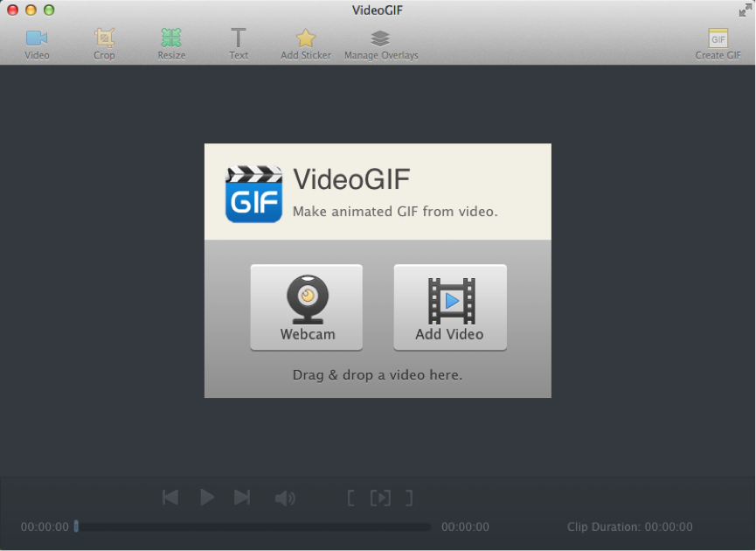Open the Add Sticker tool
Viewport: 756px width, 551px height.
(x=305, y=44)
